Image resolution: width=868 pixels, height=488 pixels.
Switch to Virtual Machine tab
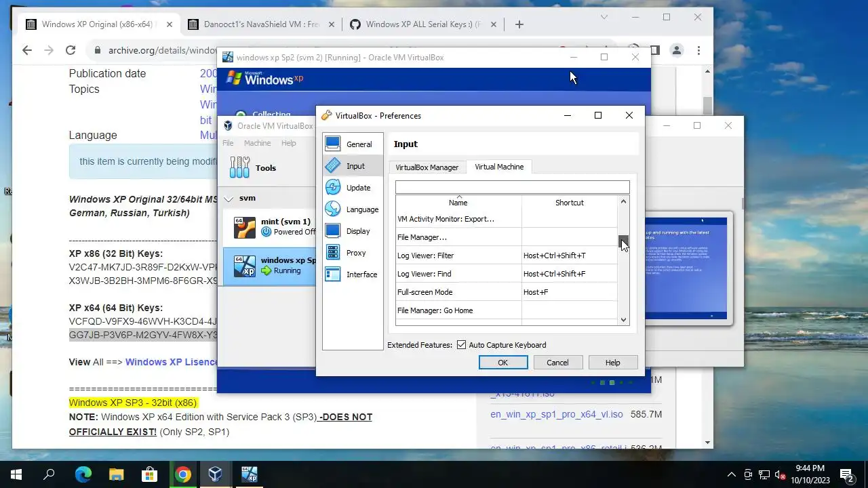click(499, 167)
